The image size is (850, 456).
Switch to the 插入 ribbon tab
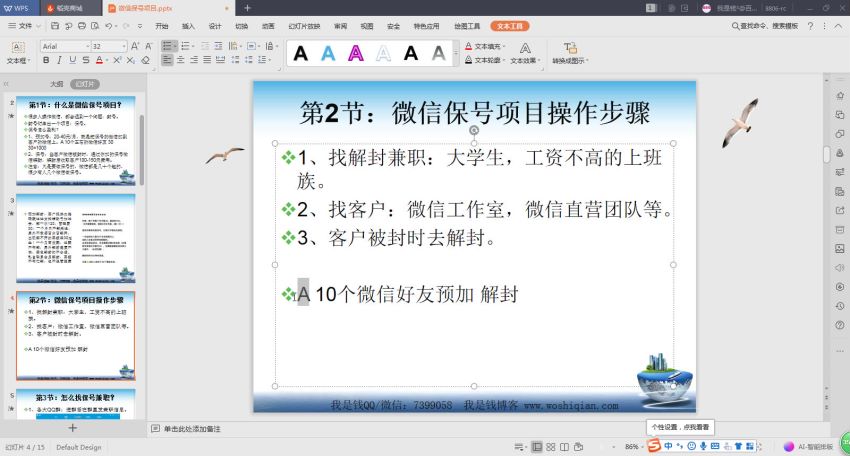[188, 26]
